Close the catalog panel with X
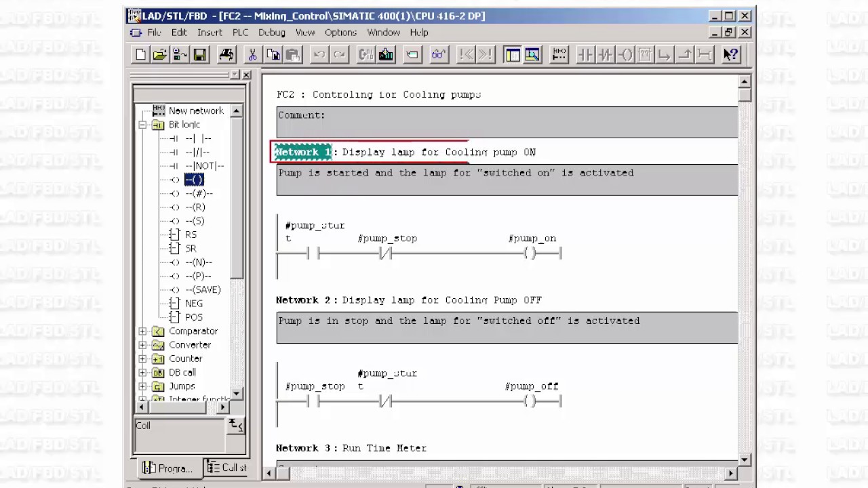Image resolution: width=868 pixels, height=488 pixels. point(246,75)
